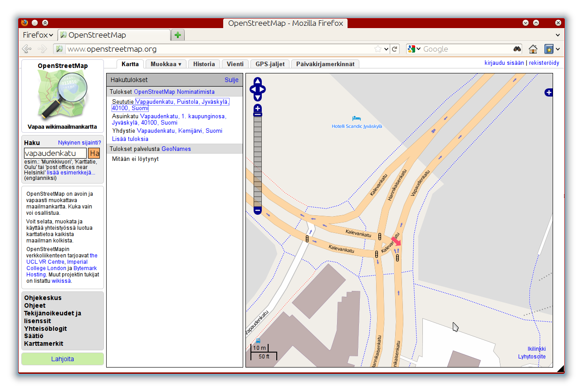Open the Vapaudenkatu, Puistola, Jyväskylä result
The image size is (583, 392).
click(x=171, y=105)
